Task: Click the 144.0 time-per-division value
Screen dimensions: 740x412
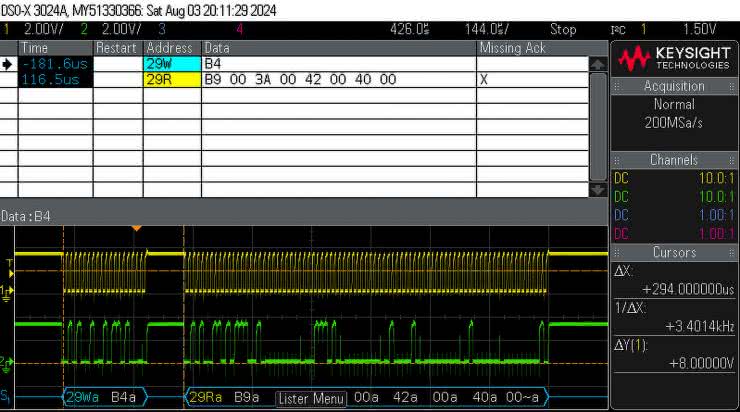Action: pos(488,29)
